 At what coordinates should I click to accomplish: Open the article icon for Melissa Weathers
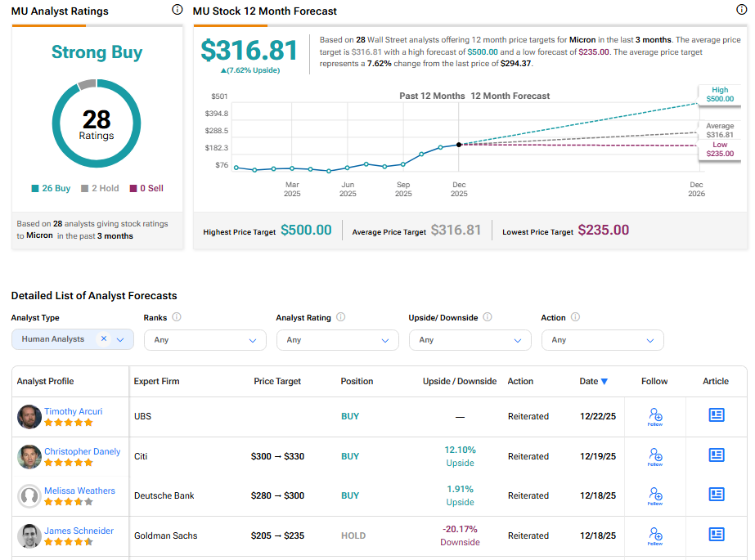click(x=717, y=495)
